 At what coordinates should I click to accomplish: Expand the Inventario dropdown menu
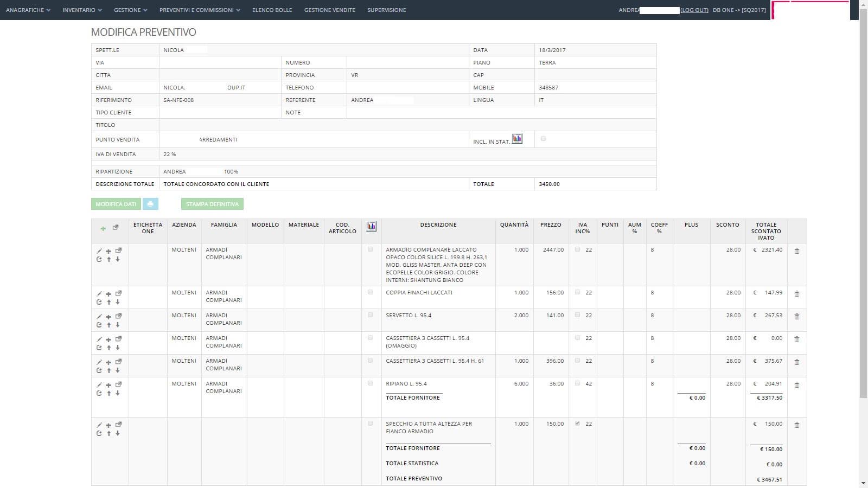(81, 10)
